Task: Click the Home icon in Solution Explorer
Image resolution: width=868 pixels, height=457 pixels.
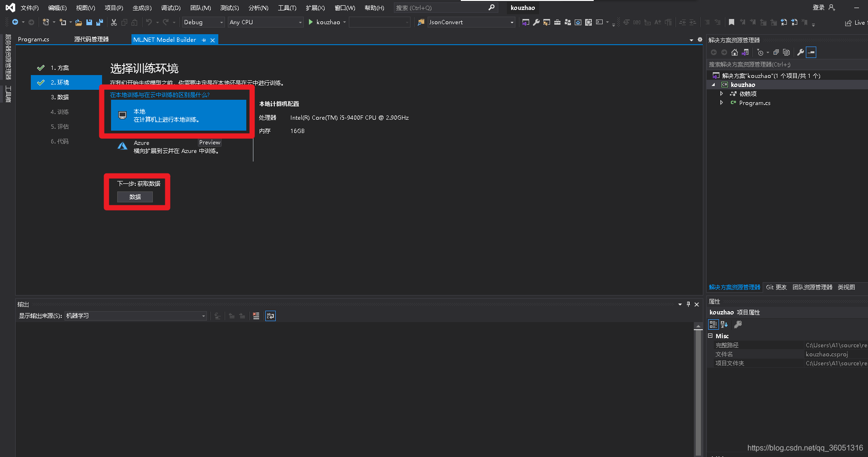Action: click(x=735, y=52)
